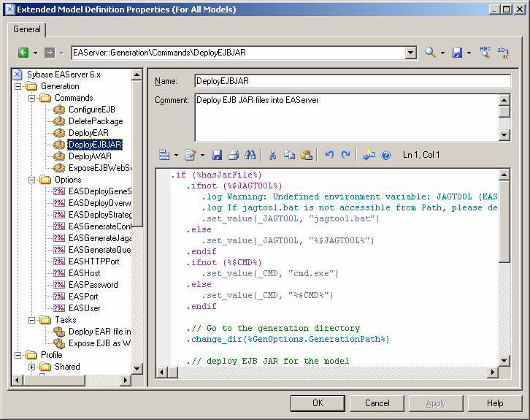The height and width of the screenshot is (420, 530).
Task: Collapse the Profile folder
Action: (18, 355)
